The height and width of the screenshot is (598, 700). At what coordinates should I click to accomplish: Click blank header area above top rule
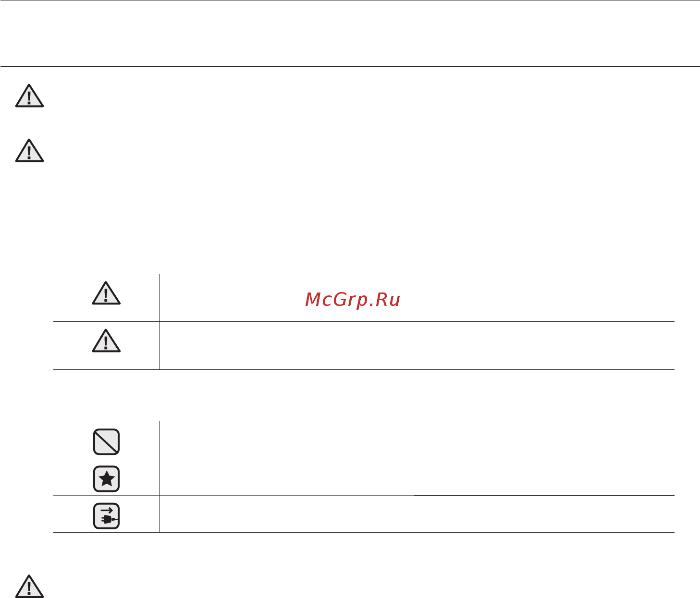[x=350, y=34]
